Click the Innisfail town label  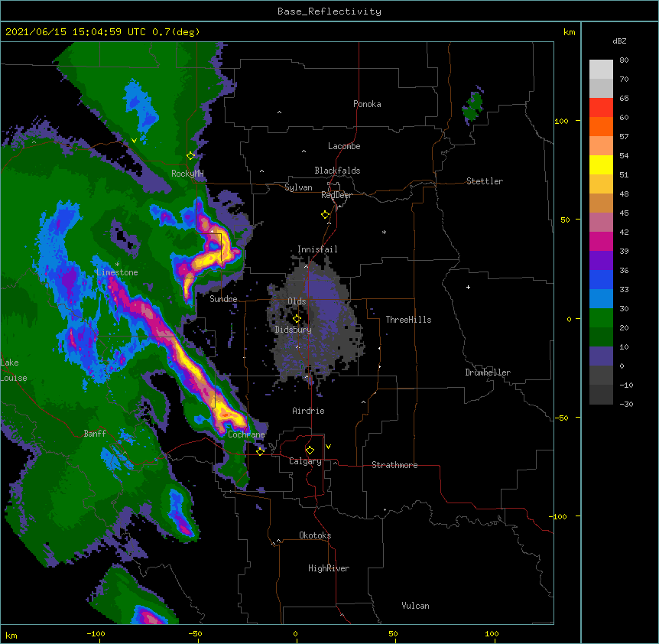(x=317, y=249)
